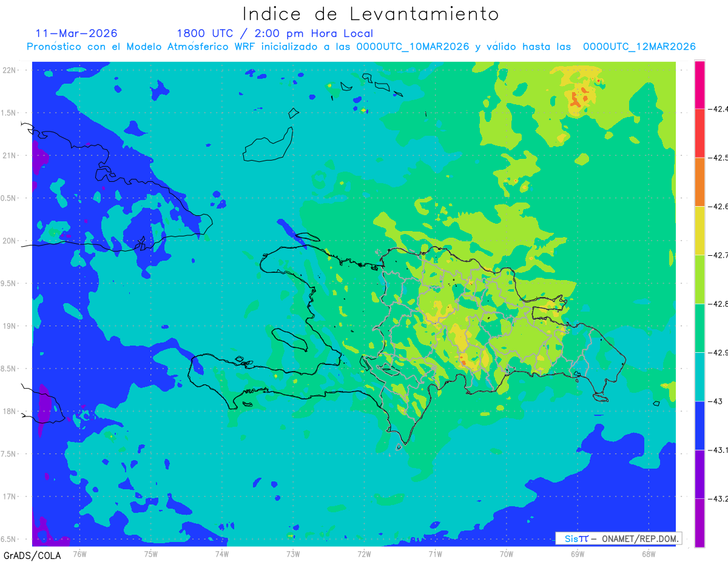Click legend value "-42.4"
The height and width of the screenshot is (562, 728).
718,109
